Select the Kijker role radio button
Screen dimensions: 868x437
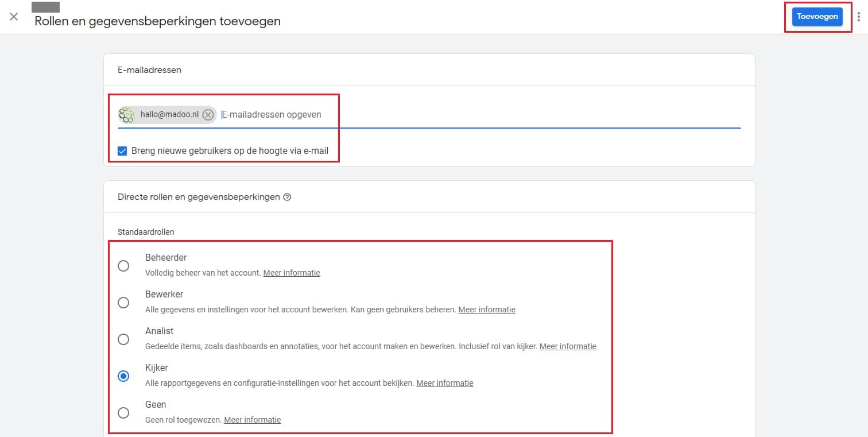pos(123,376)
